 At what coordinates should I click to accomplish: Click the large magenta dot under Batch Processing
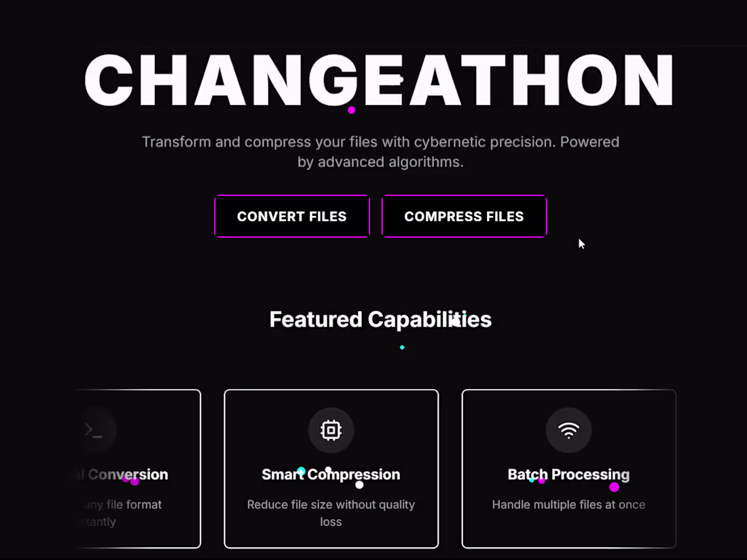[x=614, y=487]
